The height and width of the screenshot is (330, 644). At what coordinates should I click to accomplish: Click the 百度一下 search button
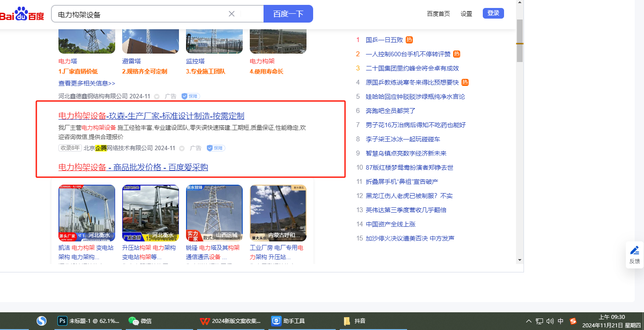[288, 14]
